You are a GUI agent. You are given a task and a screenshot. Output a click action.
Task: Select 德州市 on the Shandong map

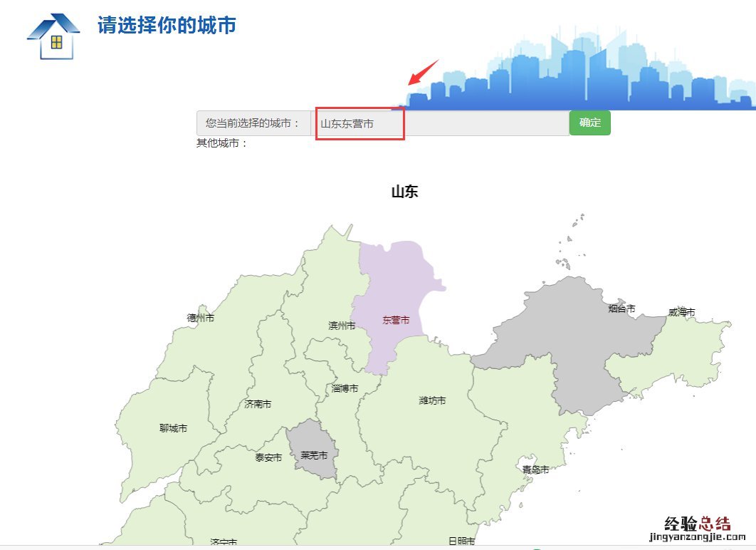click(201, 318)
